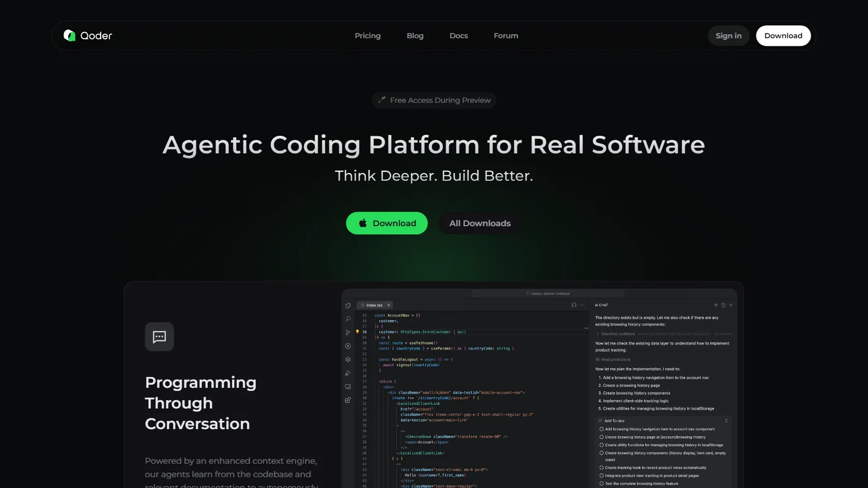868x488 pixels.
Task: Open the Explorer files icon in IDE sidebar
Action: click(x=348, y=305)
